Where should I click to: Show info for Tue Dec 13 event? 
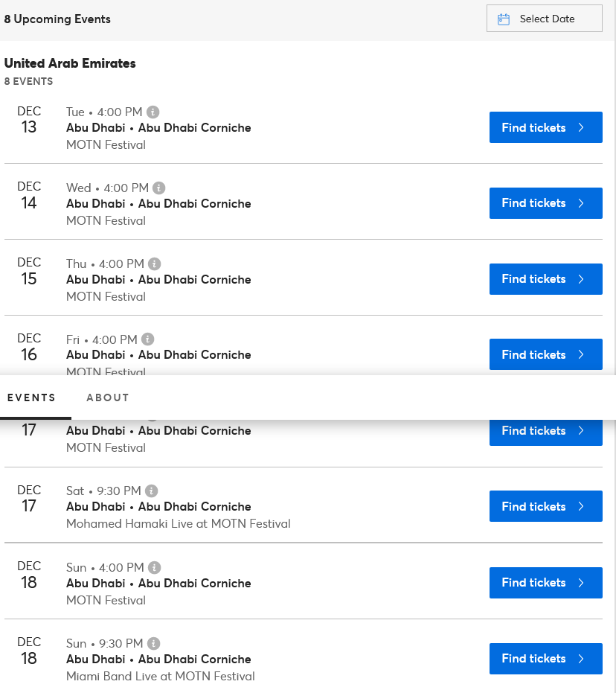(153, 112)
